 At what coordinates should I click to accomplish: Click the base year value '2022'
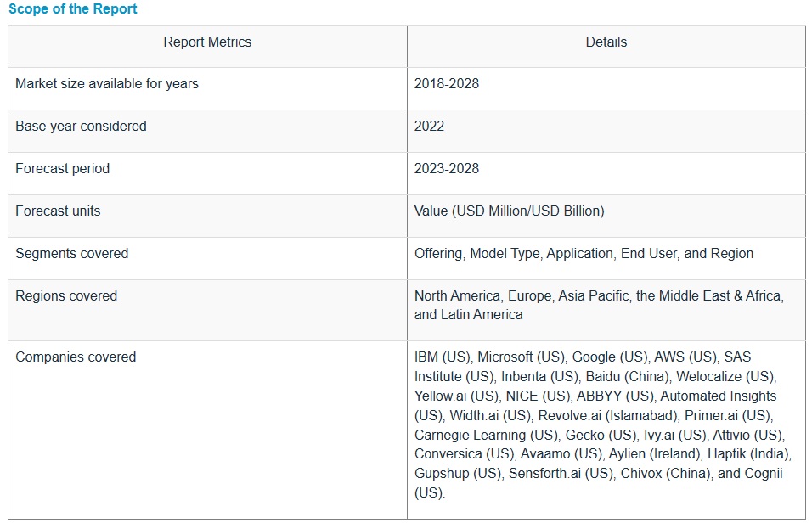click(x=429, y=127)
